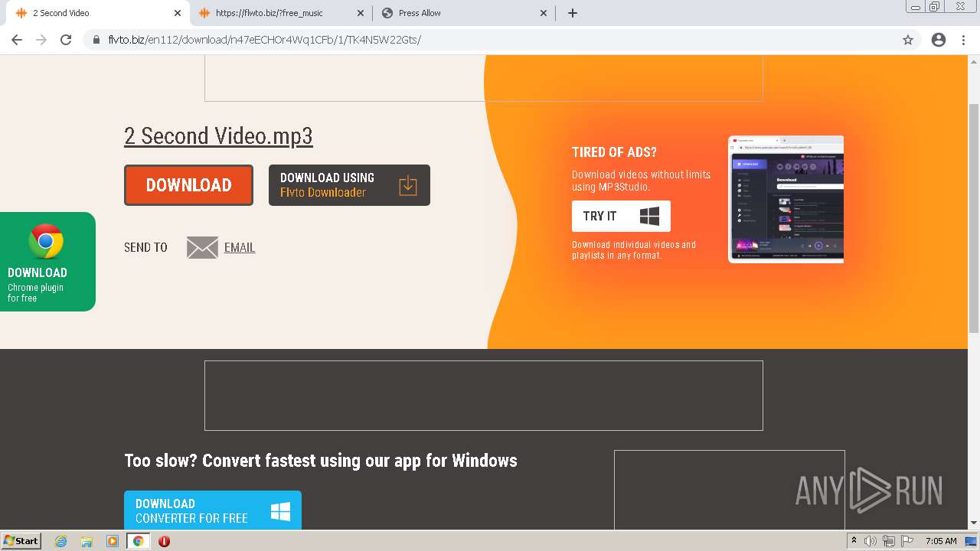980x551 pixels.
Task: Click the network tray icon
Action: coord(889,541)
